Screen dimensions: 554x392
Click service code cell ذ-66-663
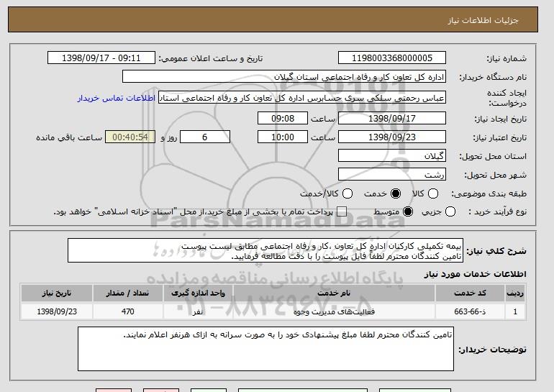click(x=470, y=311)
